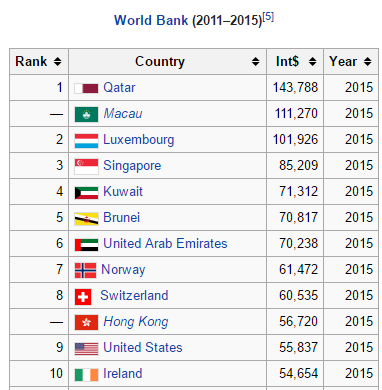Click the Macau flag icon

click(x=86, y=114)
